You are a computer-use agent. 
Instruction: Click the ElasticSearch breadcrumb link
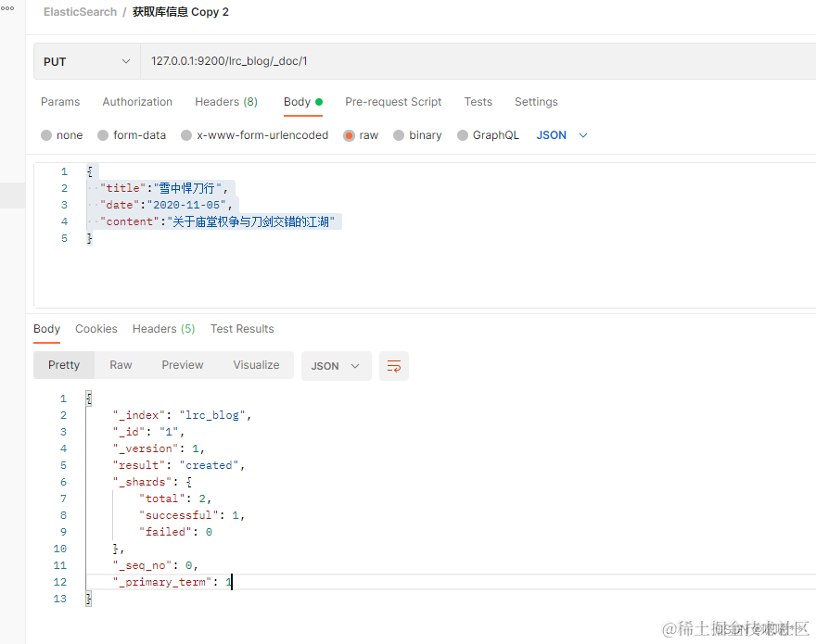(80, 12)
